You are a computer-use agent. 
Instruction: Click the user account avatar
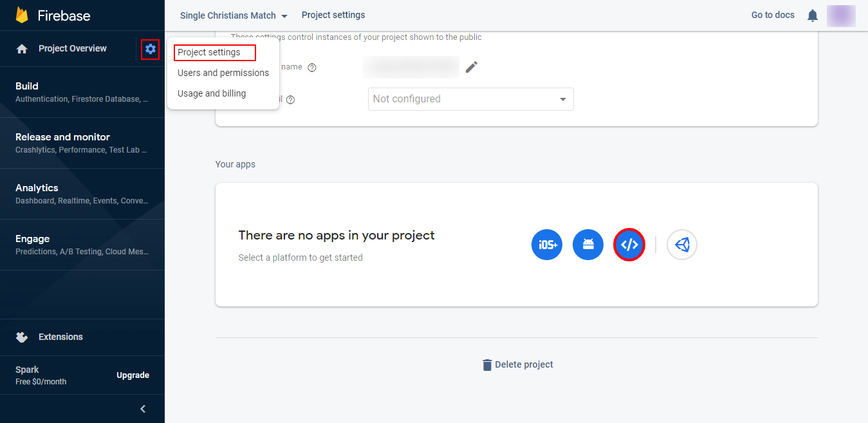point(841,15)
